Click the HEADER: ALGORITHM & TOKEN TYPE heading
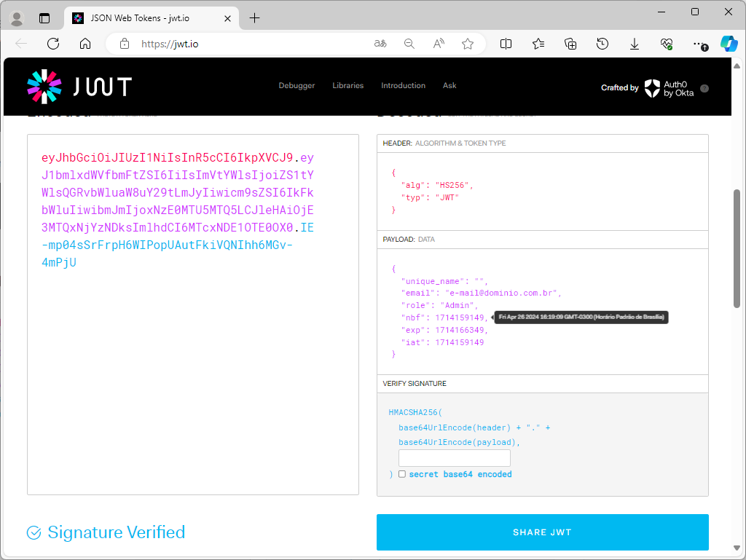 (444, 143)
